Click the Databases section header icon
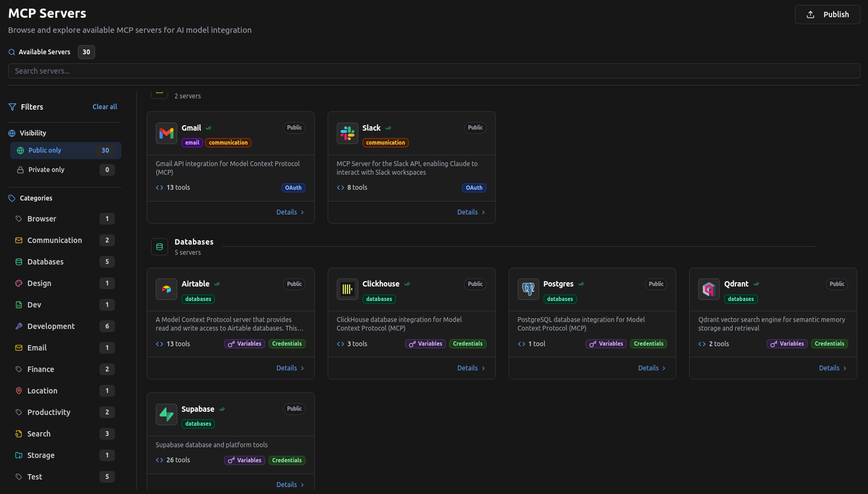Viewport: 868px width, 494px height. [160, 247]
